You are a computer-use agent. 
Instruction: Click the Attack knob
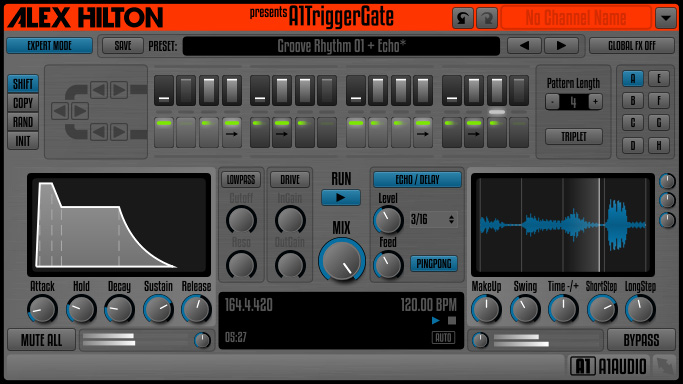pos(42,310)
